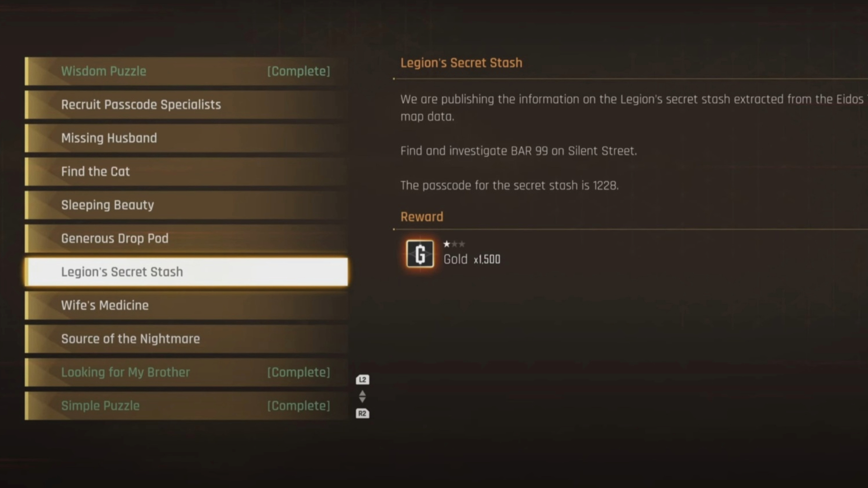View the completed Simple Puzzle request
This screenshot has height=488, width=868.
pyautogui.click(x=186, y=405)
